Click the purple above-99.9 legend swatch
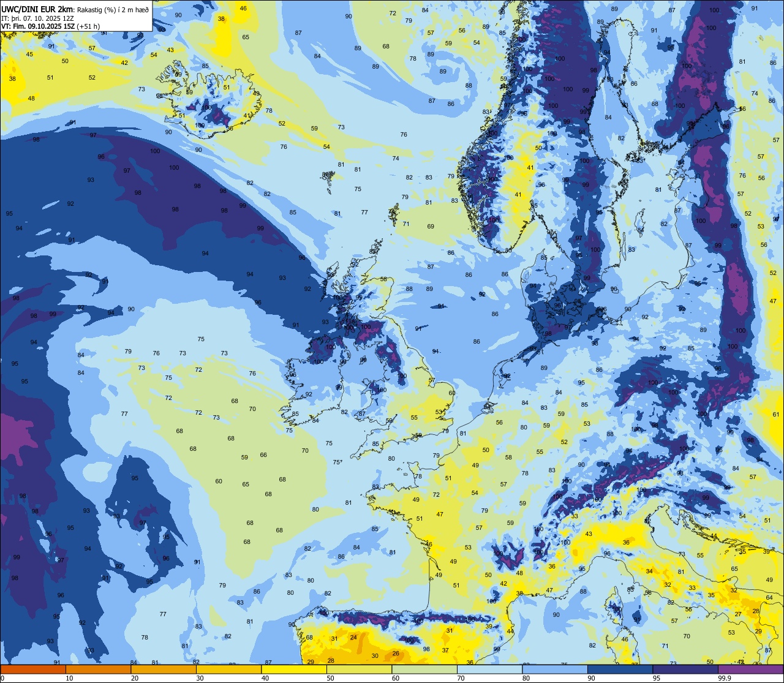784x683 pixels. click(x=750, y=670)
